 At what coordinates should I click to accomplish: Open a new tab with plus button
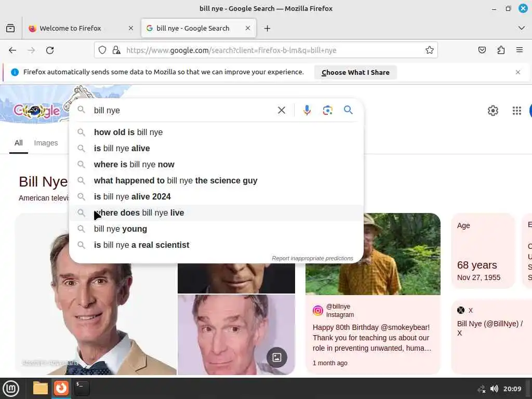(268, 28)
